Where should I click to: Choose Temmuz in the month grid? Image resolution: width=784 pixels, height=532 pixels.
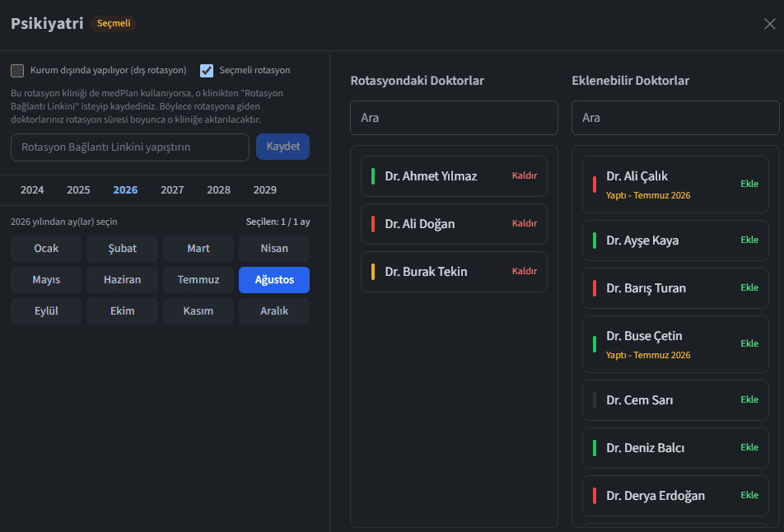[198, 280]
